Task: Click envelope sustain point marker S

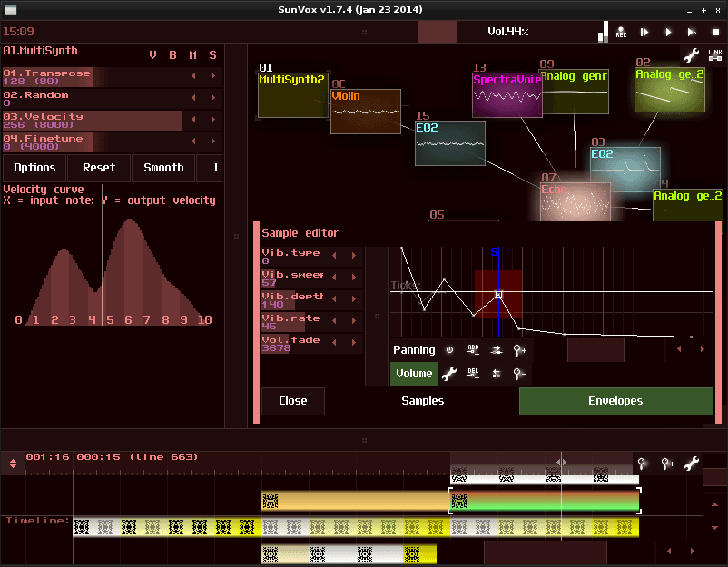Action: point(495,252)
